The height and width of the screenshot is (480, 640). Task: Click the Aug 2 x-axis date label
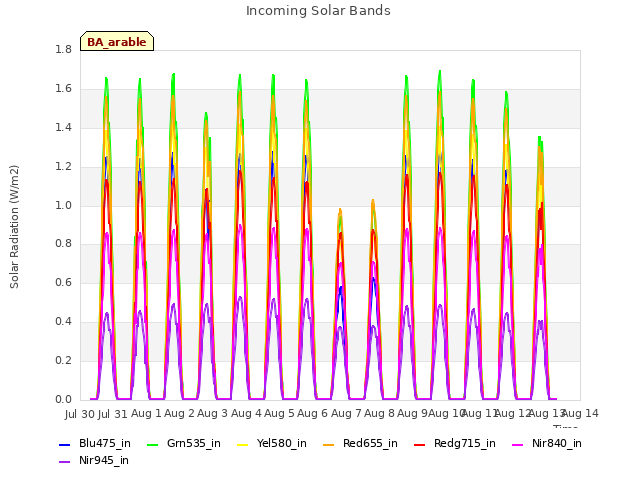tap(179, 413)
